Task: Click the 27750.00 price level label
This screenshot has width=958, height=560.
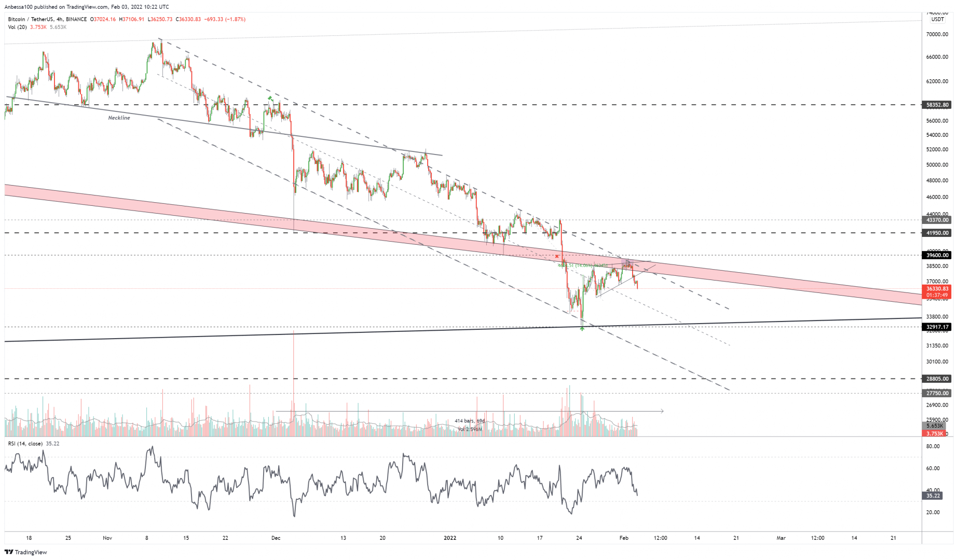Action: tap(938, 394)
